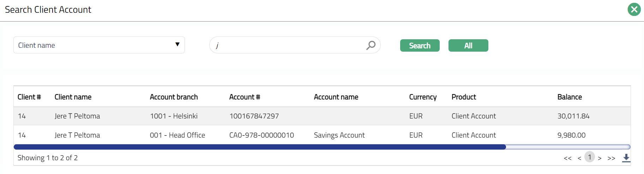Viewport: 644px width, 174px height.
Task: Click the magnifying glass search icon
Action: point(371,45)
